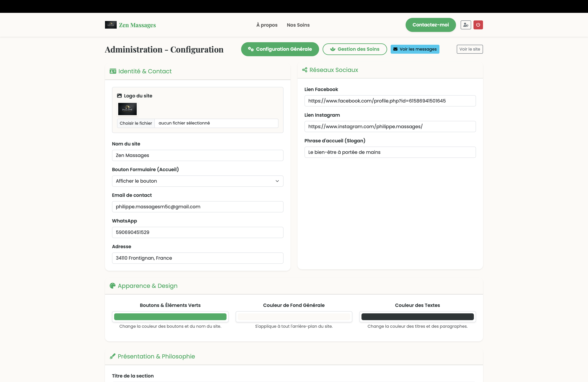Click the 'Administration - Configuration' heading
588x382 pixels.
[164, 49]
